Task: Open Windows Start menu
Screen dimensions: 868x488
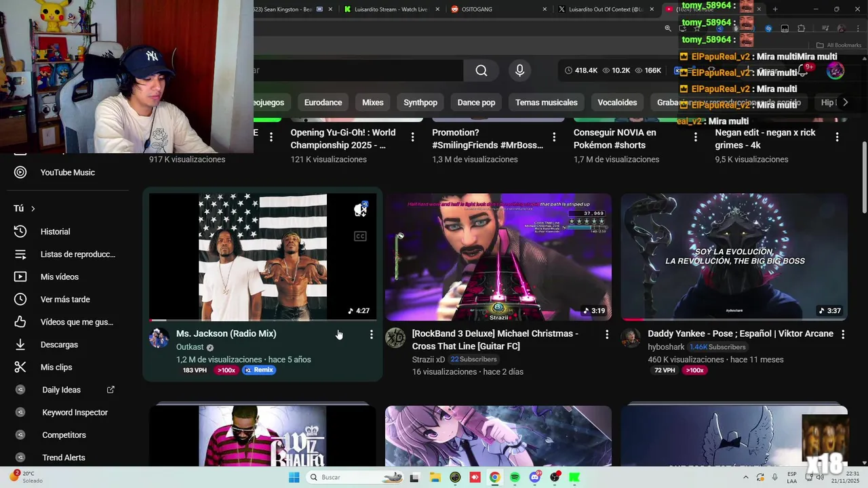Action: pos(294,477)
